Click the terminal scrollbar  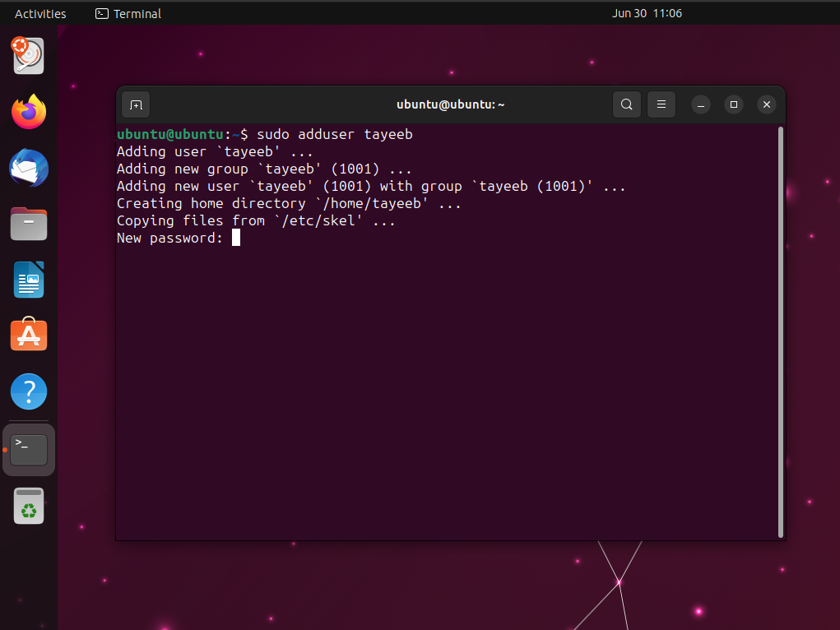click(x=779, y=329)
